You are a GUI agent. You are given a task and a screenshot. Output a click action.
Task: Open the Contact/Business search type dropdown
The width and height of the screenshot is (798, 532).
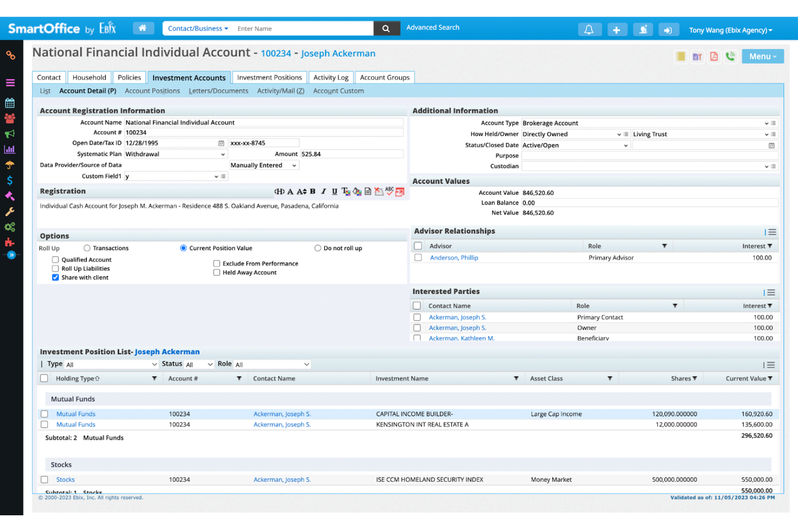(x=198, y=29)
